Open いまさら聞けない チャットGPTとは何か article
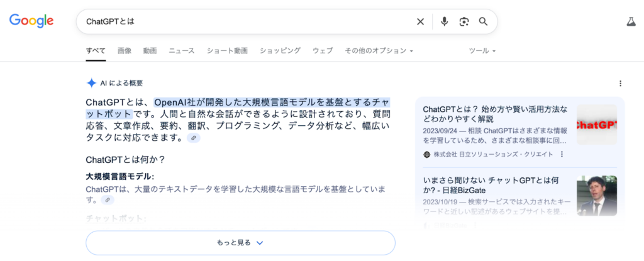 coord(491,186)
